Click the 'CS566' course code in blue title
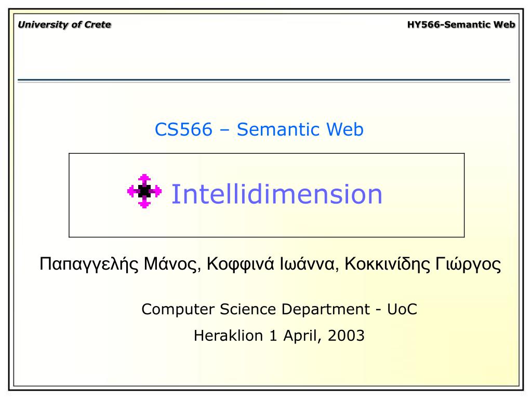Image resolution: width=532 pixels, height=399 pixels. coord(183,129)
